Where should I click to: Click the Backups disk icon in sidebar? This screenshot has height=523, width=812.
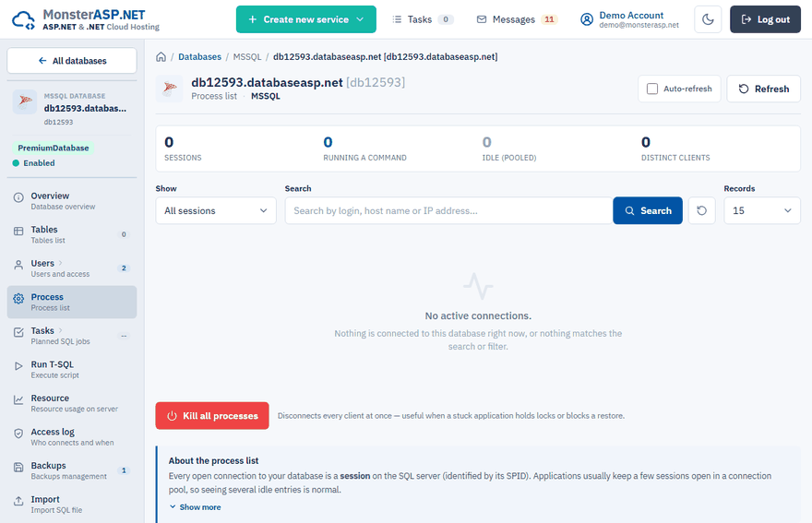tap(18, 467)
